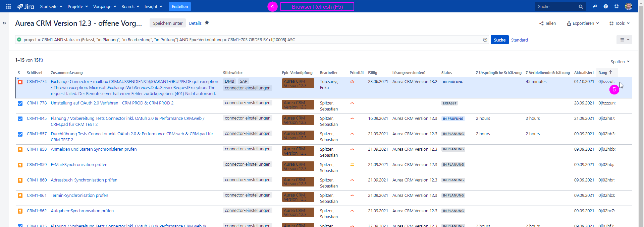644x227 pixels.
Task: Expand the Boards menu
Action: tap(130, 6)
